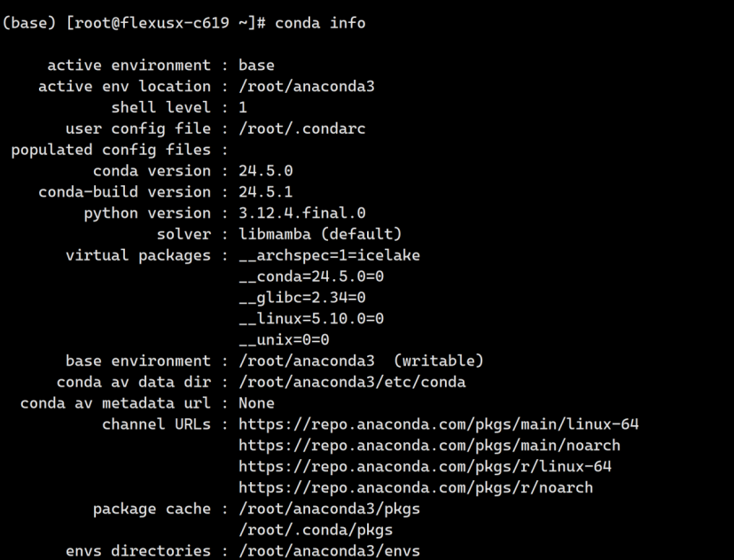Click the pkgs/r/noarch channel URL
Image resolution: width=734 pixels, height=560 pixels.
click(x=416, y=488)
